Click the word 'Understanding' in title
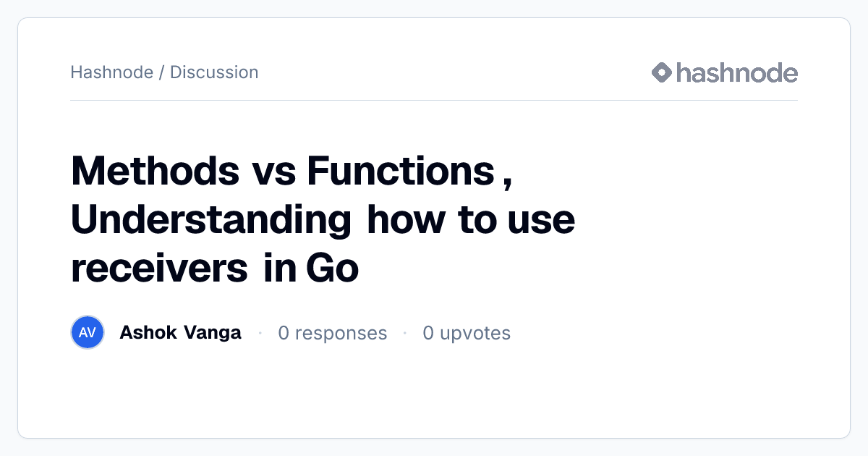868x456 pixels. click(x=211, y=221)
